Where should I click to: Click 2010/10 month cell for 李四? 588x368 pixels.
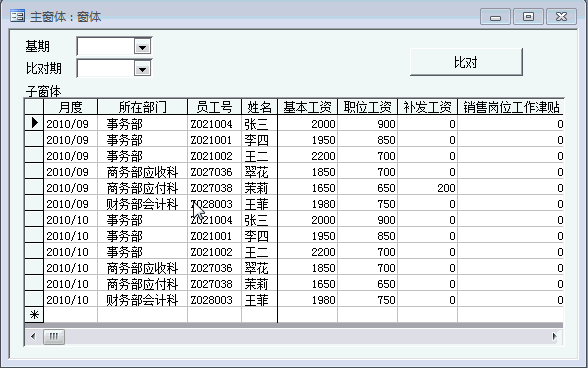pyautogui.click(x=68, y=236)
